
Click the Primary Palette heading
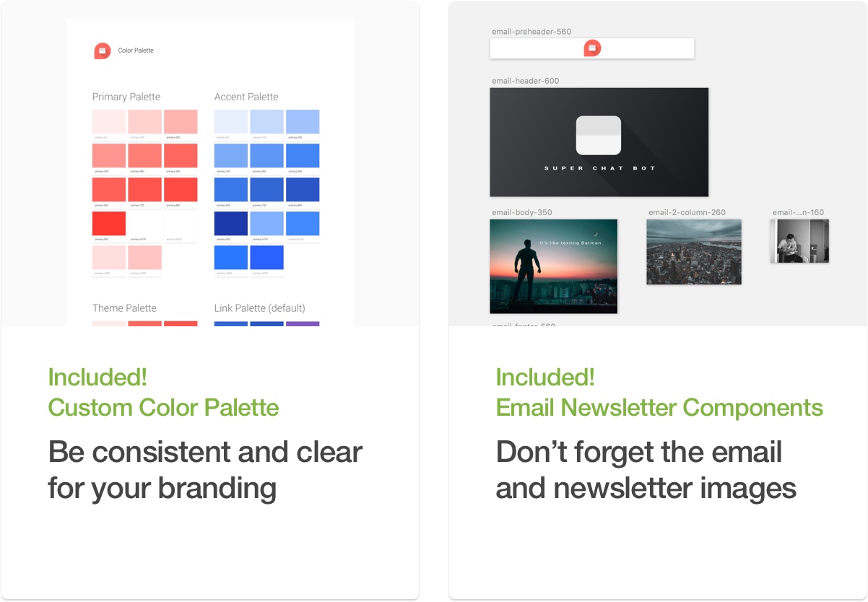(126, 97)
